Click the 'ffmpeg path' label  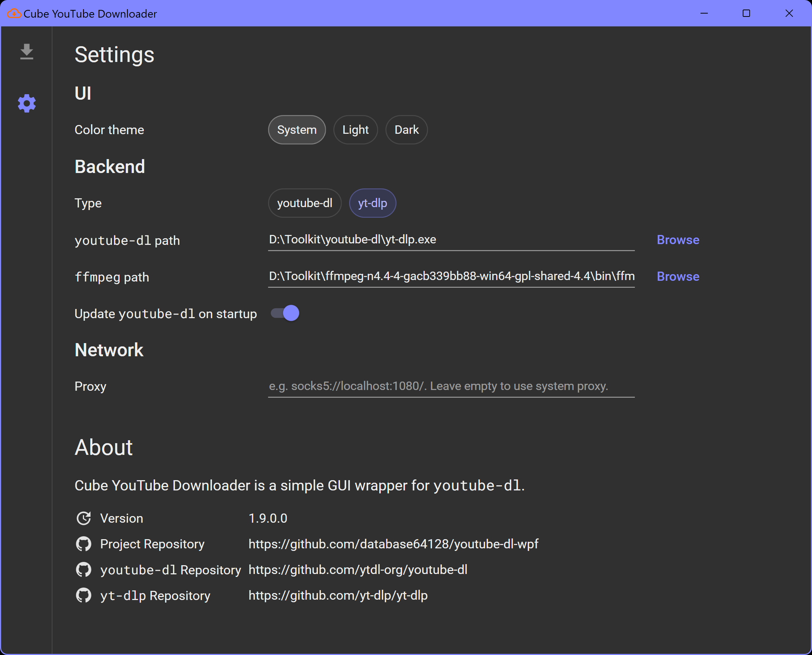tap(112, 277)
